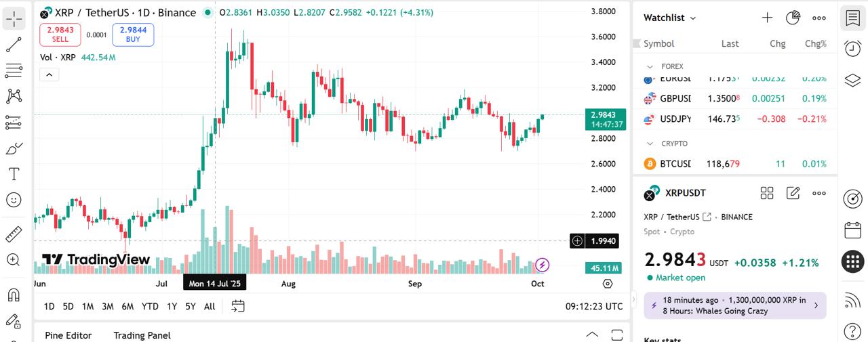Collapse the volume indicator legend

click(x=50, y=74)
